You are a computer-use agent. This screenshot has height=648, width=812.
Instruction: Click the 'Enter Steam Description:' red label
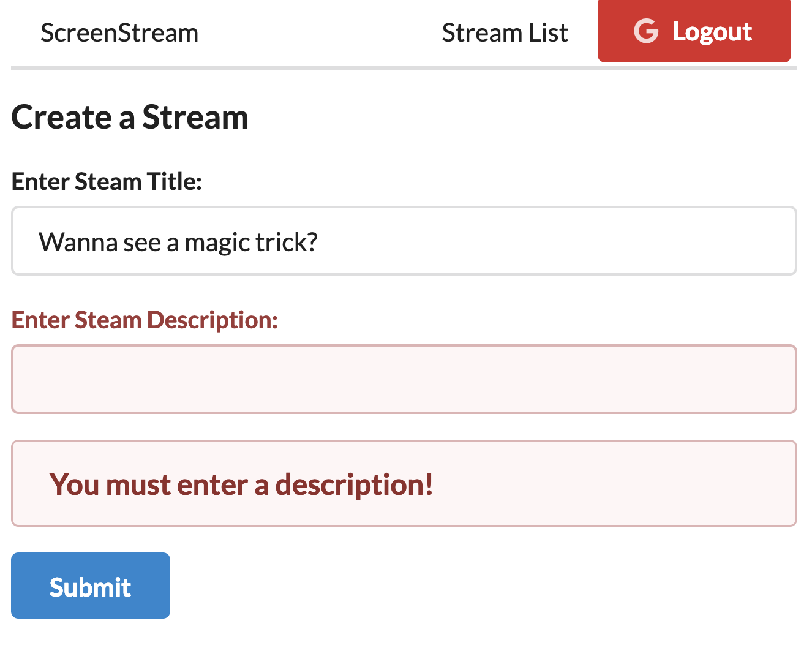pyautogui.click(x=144, y=320)
